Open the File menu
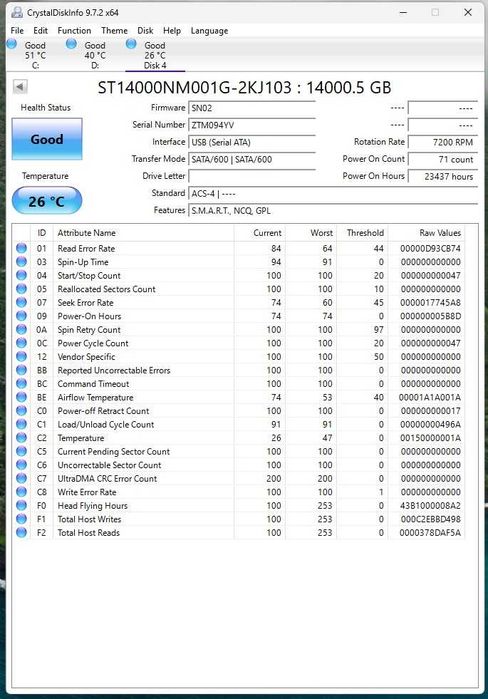The image size is (488, 699). (17, 30)
